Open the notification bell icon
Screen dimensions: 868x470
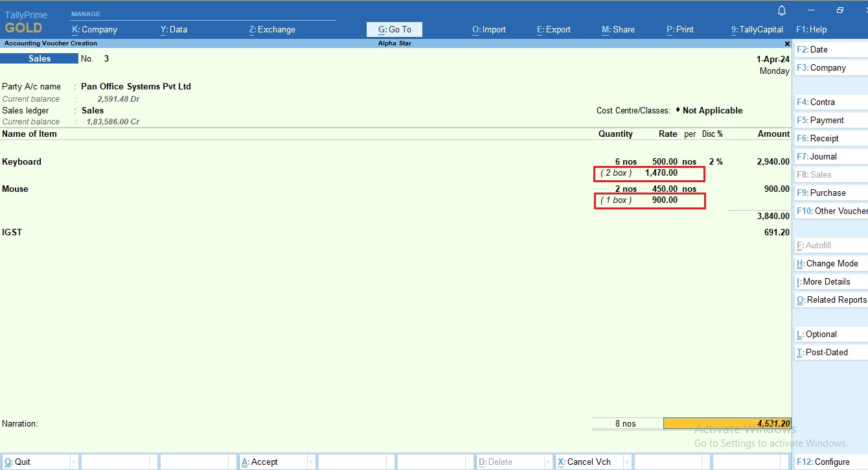tap(782, 10)
